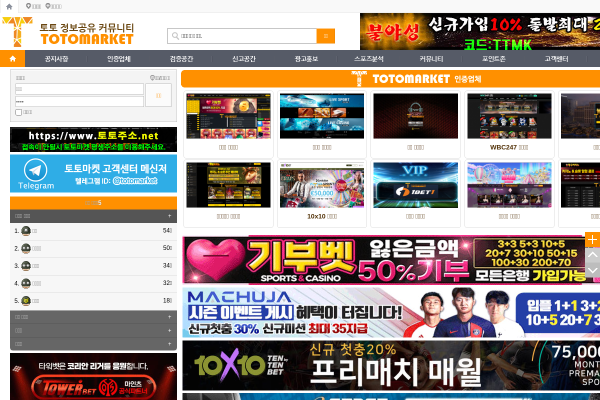The image size is (600, 400).
Task: Click the rank 5 member avatar
Action: pyautogui.click(x=26, y=301)
